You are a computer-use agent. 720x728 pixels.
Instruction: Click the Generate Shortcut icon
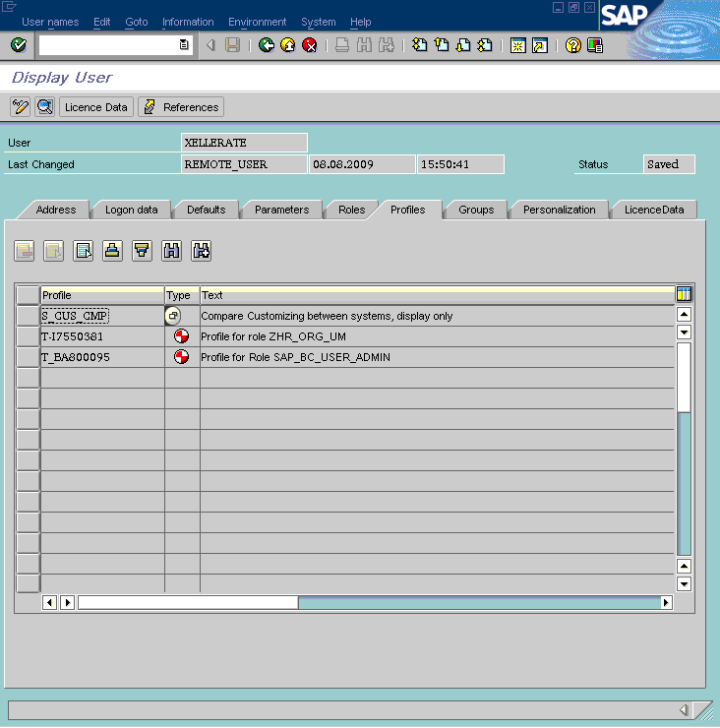[x=540, y=45]
